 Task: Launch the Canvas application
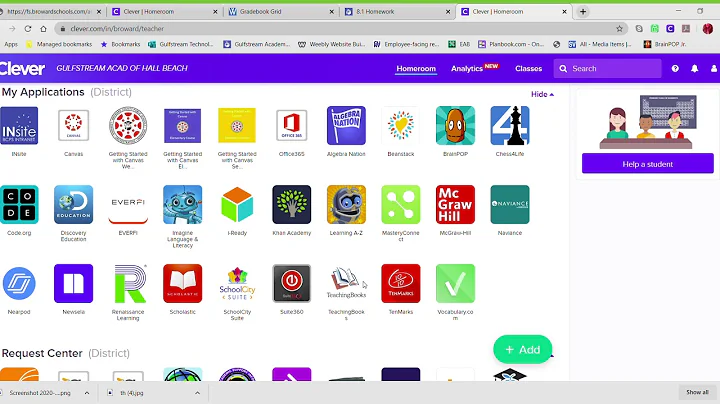[73, 125]
